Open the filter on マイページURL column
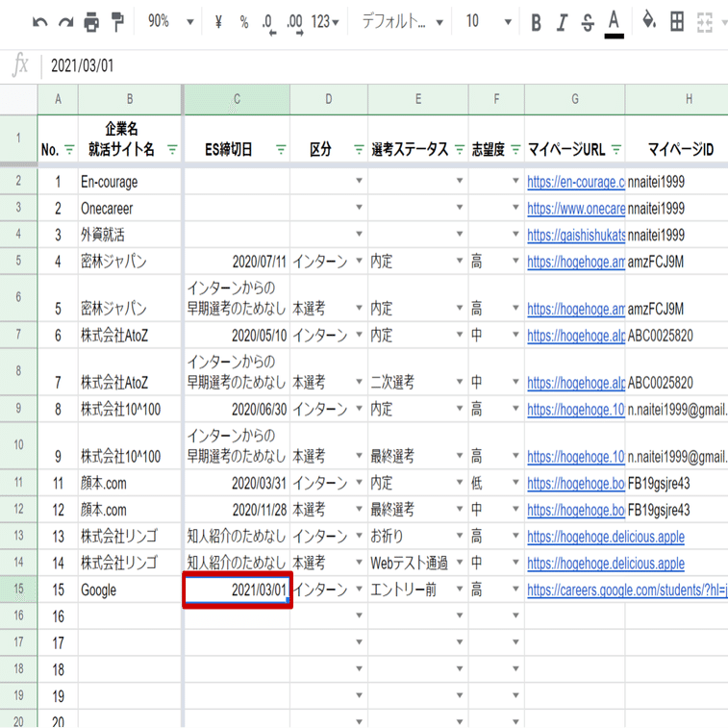Viewport: 728px width, 728px height. point(616,149)
